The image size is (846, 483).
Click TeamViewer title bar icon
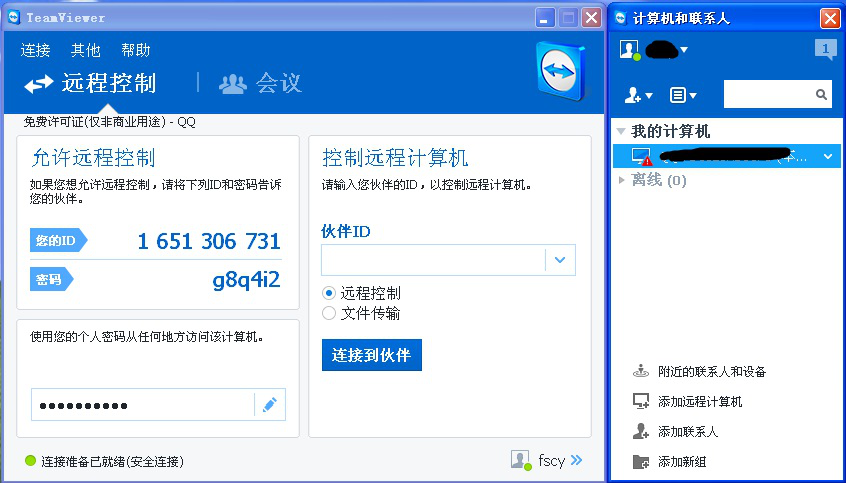pos(14,17)
